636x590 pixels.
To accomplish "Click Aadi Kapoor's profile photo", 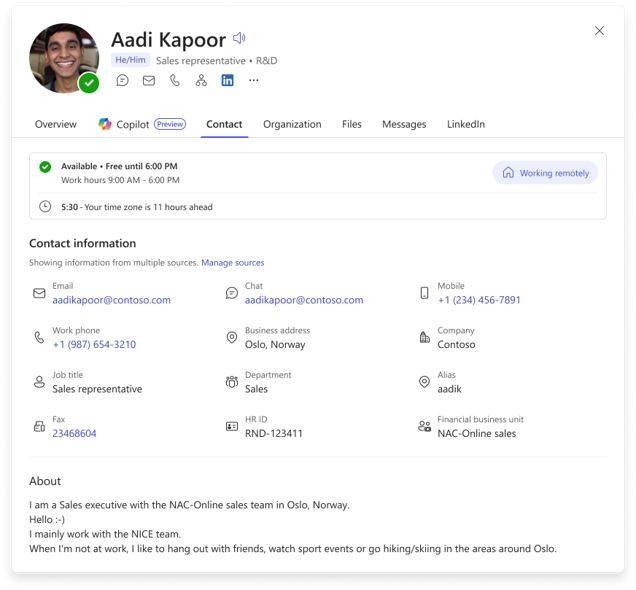I will coord(64,58).
